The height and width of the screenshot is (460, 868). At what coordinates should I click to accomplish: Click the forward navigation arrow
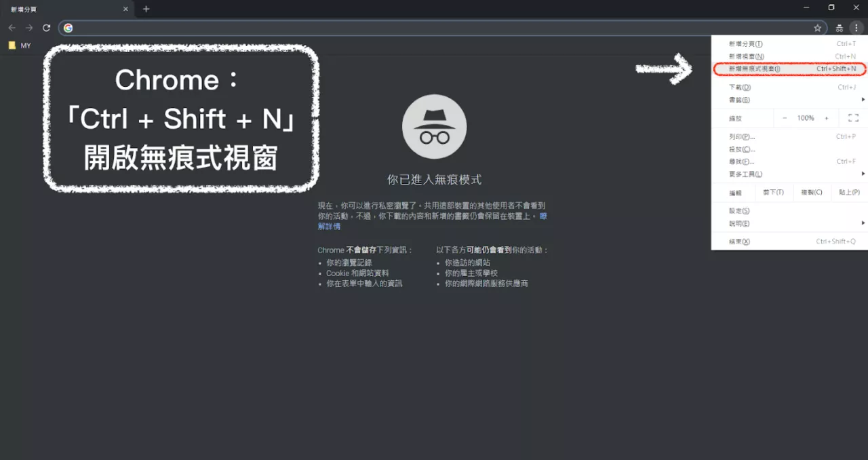click(28, 28)
